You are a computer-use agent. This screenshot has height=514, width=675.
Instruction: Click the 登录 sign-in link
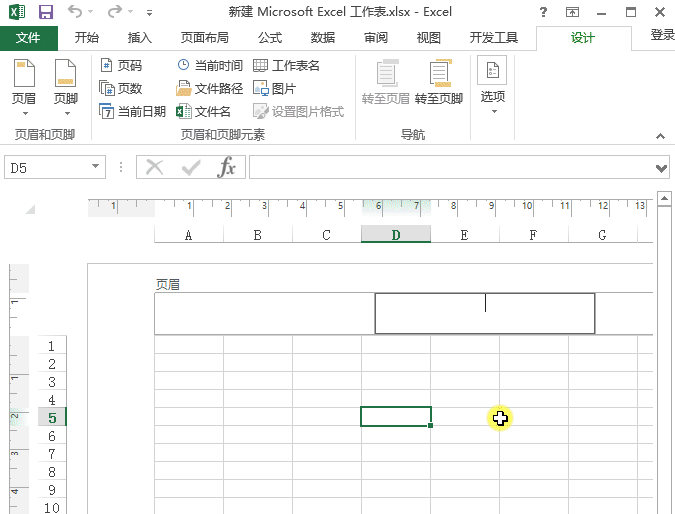[x=663, y=34]
